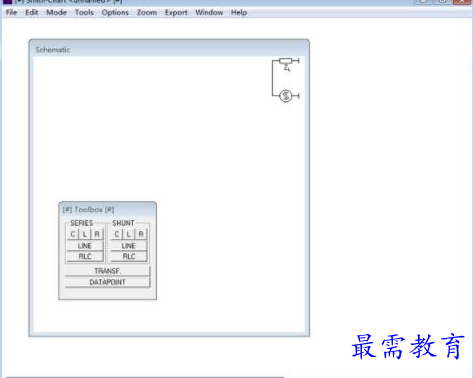Click the SERIES RLC button

(85, 256)
